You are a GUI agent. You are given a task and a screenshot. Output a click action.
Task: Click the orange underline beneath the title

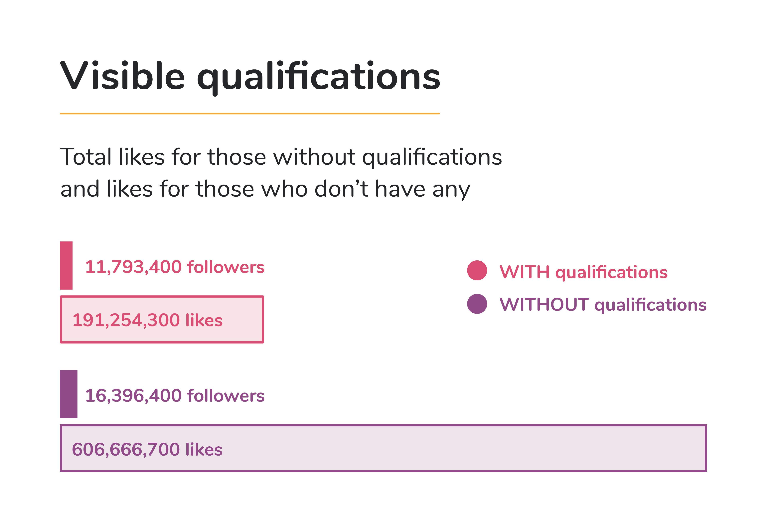coord(249,114)
